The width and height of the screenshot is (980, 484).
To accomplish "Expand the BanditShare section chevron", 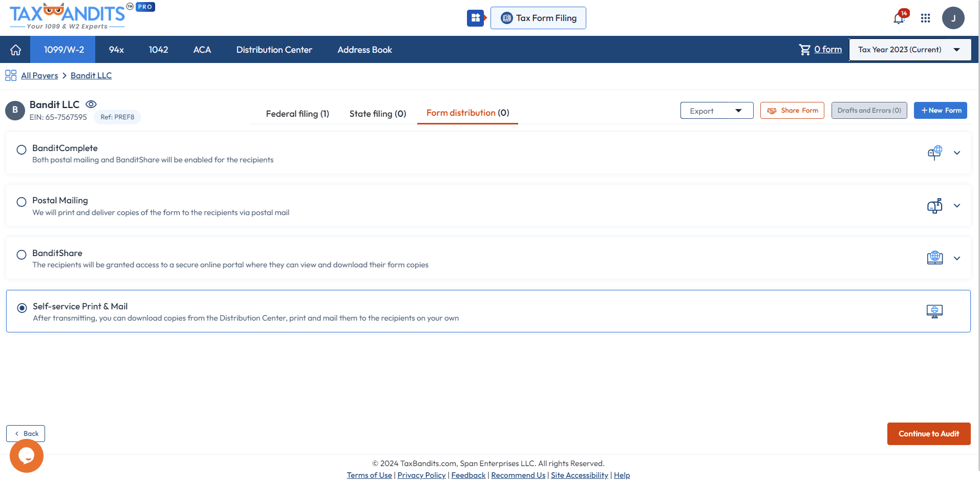I will point(957,258).
